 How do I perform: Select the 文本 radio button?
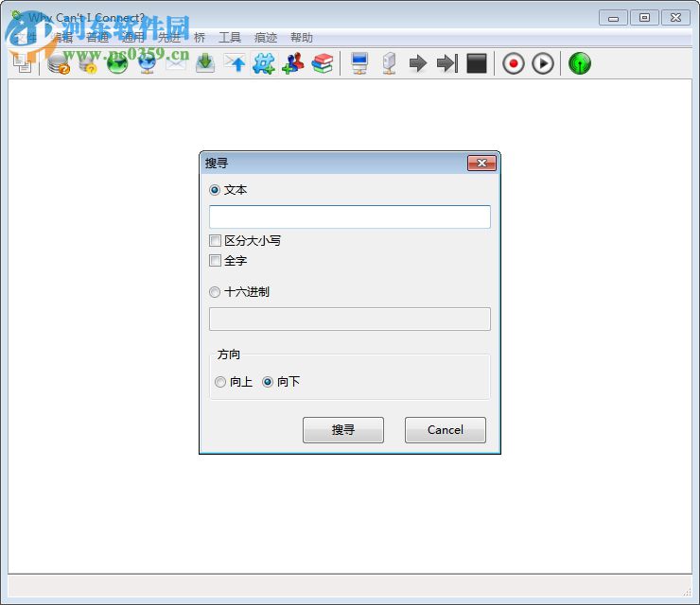[215, 190]
